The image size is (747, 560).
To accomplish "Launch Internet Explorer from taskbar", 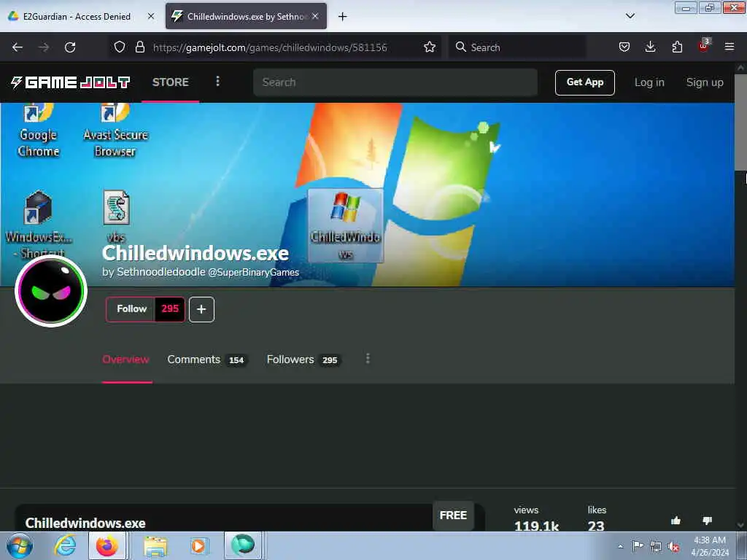I will click(65, 545).
